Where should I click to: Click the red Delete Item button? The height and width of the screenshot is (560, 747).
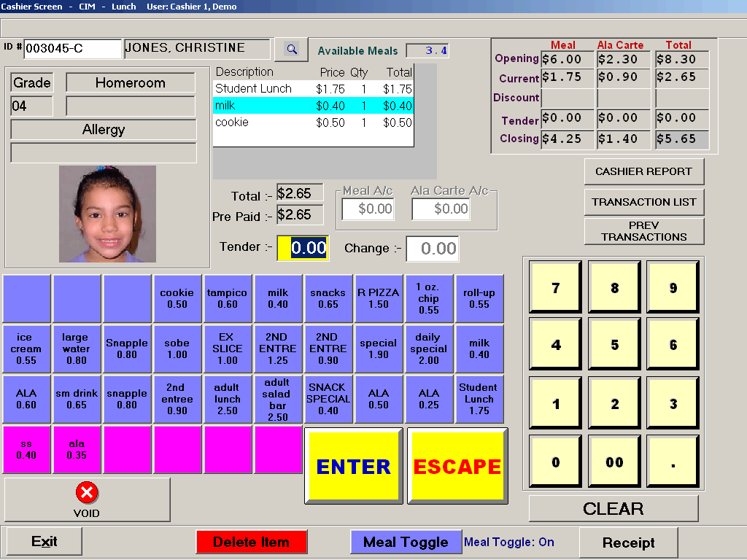pyautogui.click(x=251, y=542)
